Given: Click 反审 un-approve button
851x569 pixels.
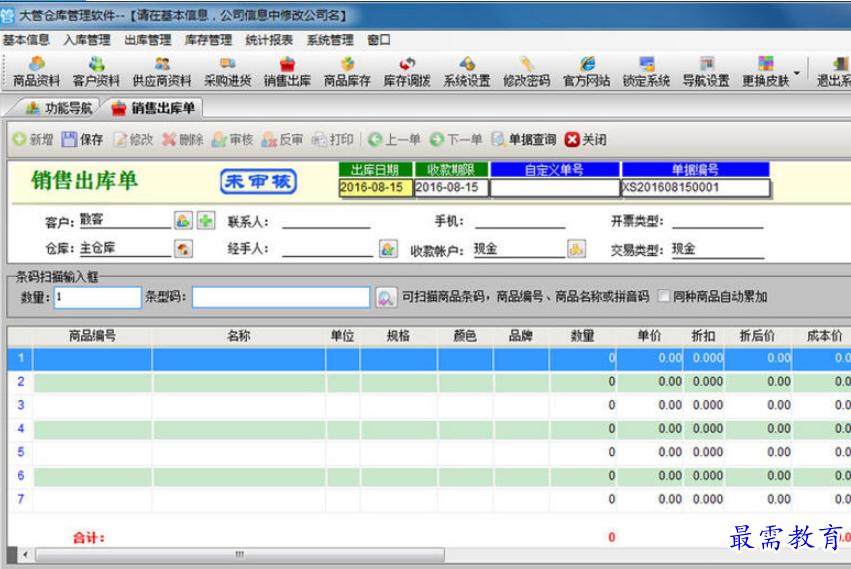Looking at the screenshot, I should pyautogui.click(x=282, y=140).
